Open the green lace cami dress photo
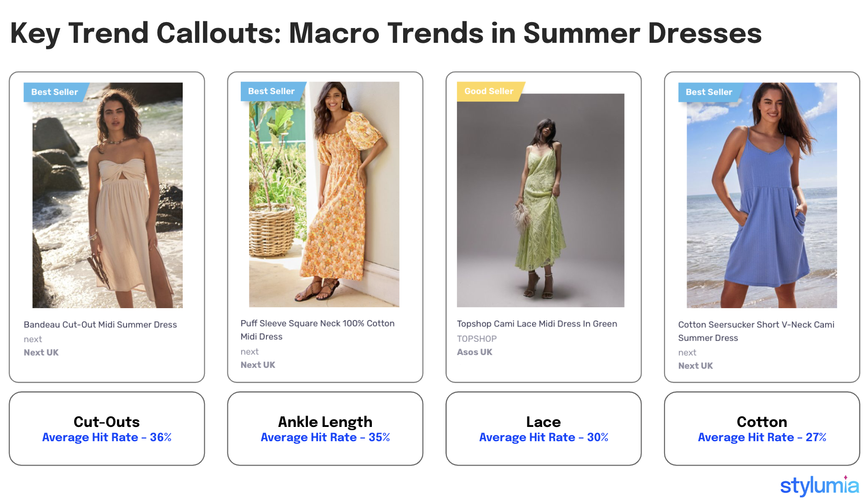 click(540, 203)
